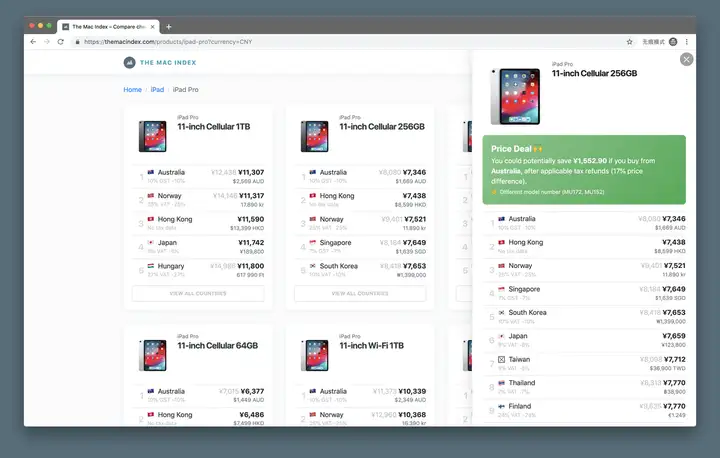Click THE MAC INDEX site title
720x458 pixels.
point(168,62)
